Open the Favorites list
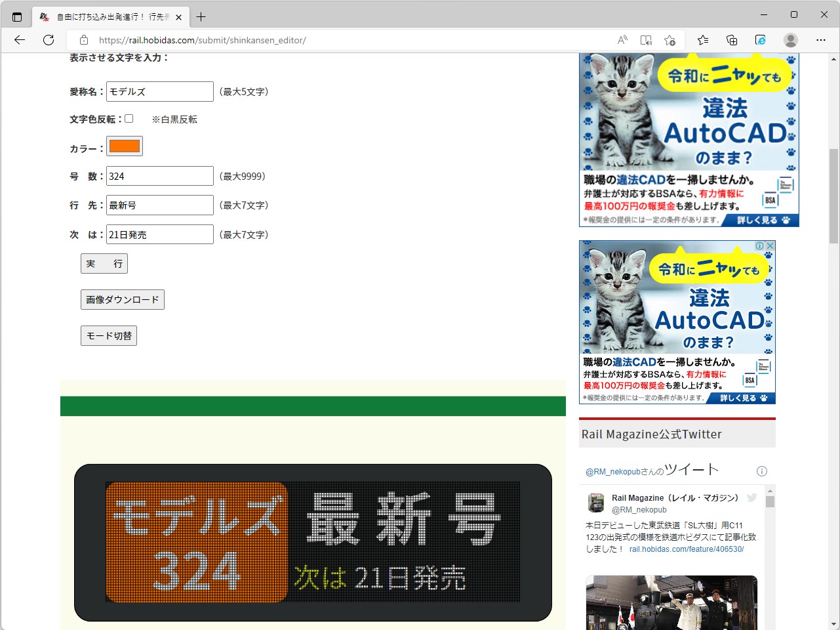 point(702,40)
